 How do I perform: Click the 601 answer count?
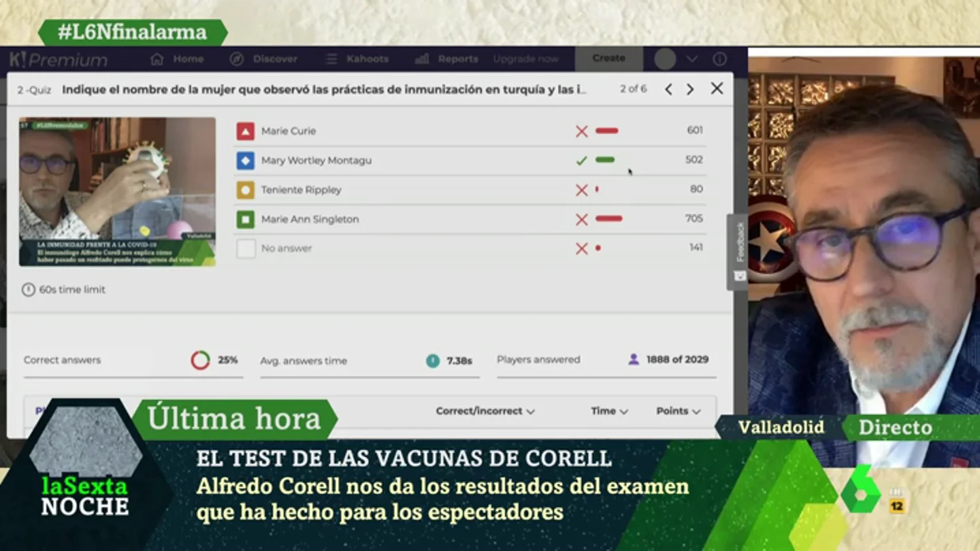(x=695, y=130)
